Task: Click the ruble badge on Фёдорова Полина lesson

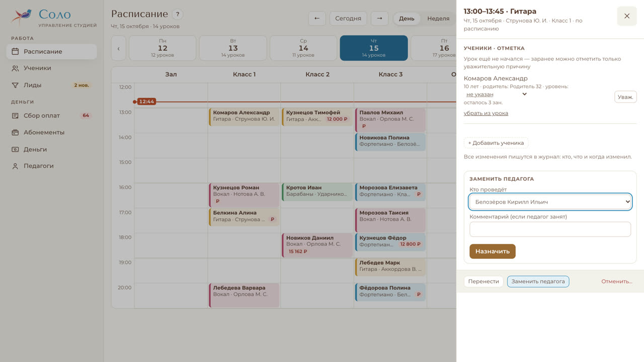Action: pyautogui.click(x=418, y=295)
